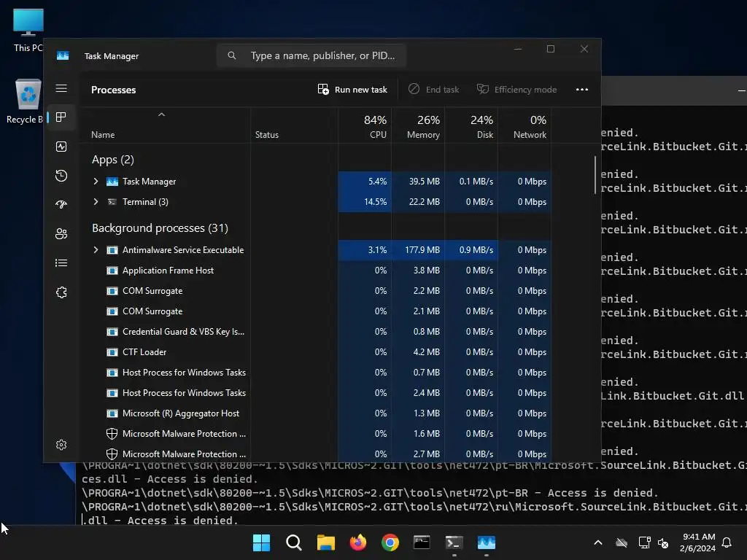Sort by the Memory column header
This screenshot has width=747, height=560.
point(418,127)
